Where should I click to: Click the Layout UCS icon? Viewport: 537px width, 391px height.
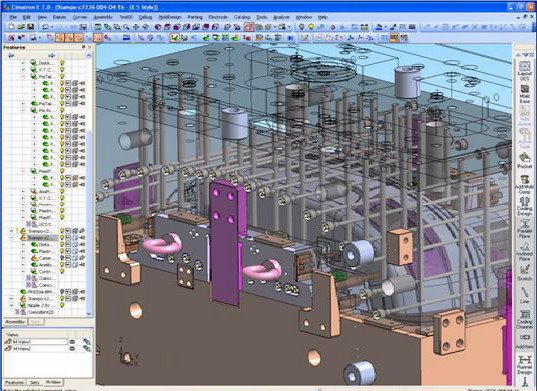(x=524, y=70)
